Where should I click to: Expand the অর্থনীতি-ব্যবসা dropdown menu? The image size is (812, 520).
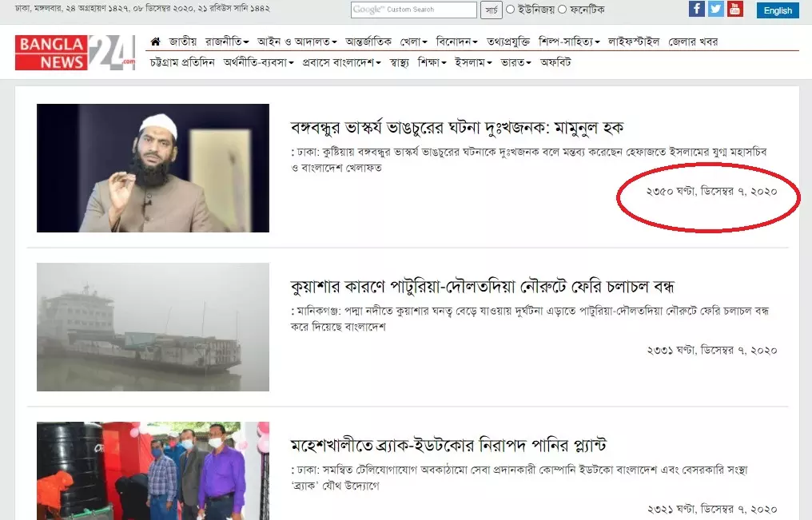click(x=258, y=62)
